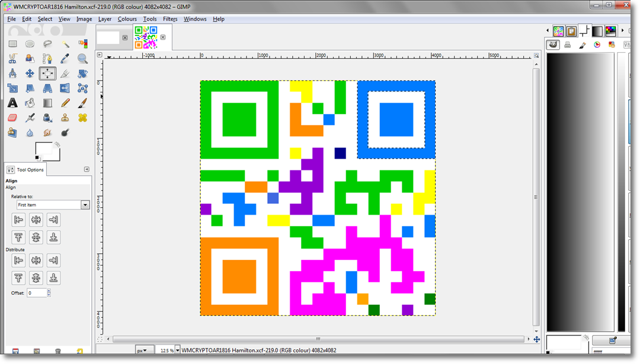This screenshot has height=364, width=640.
Task: Activate the Fuzzy Select magic wand
Action: [x=65, y=44]
